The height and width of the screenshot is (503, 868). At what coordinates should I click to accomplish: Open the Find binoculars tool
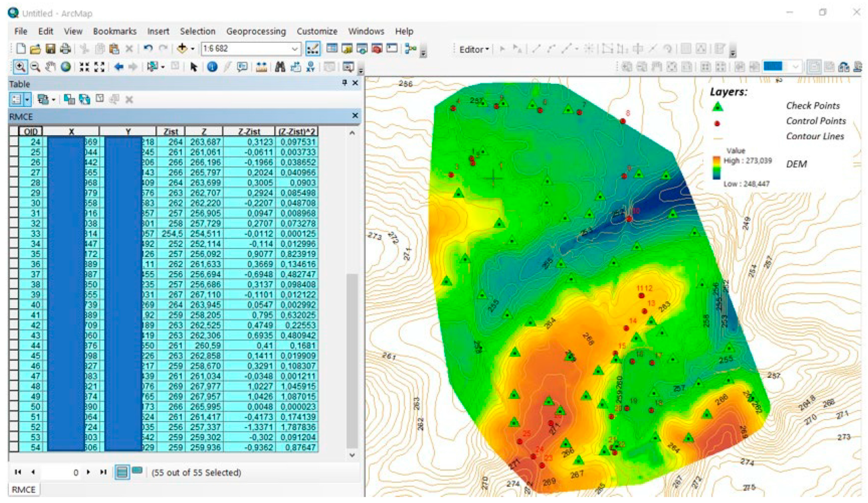280,66
